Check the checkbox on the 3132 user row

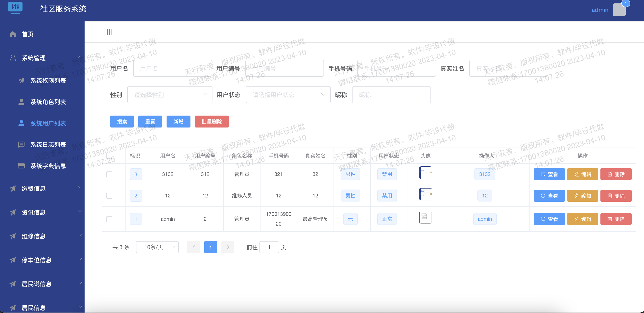[109, 174]
